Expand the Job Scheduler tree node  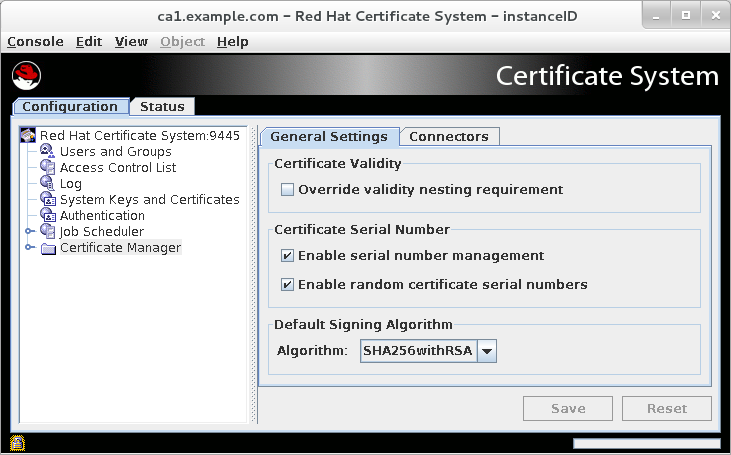pos(30,232)
